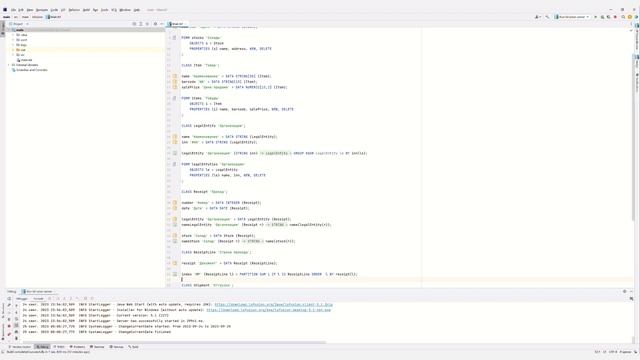Open the File menu
640x360 pixels.
[13, 10]
